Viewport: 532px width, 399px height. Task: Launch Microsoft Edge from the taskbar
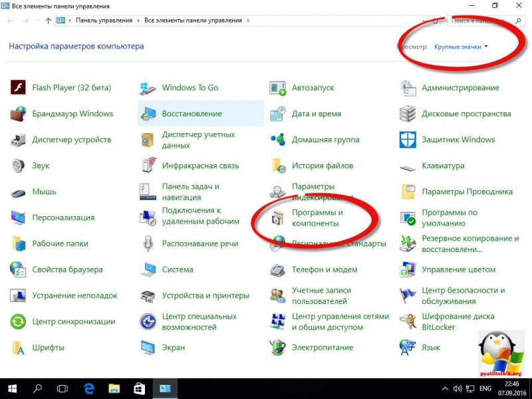89,389
